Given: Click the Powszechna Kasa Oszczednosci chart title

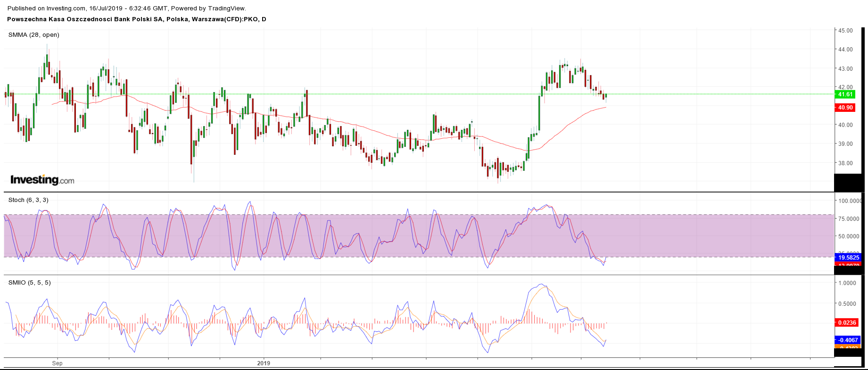Looking at the screenshot, I should (137, 19).
